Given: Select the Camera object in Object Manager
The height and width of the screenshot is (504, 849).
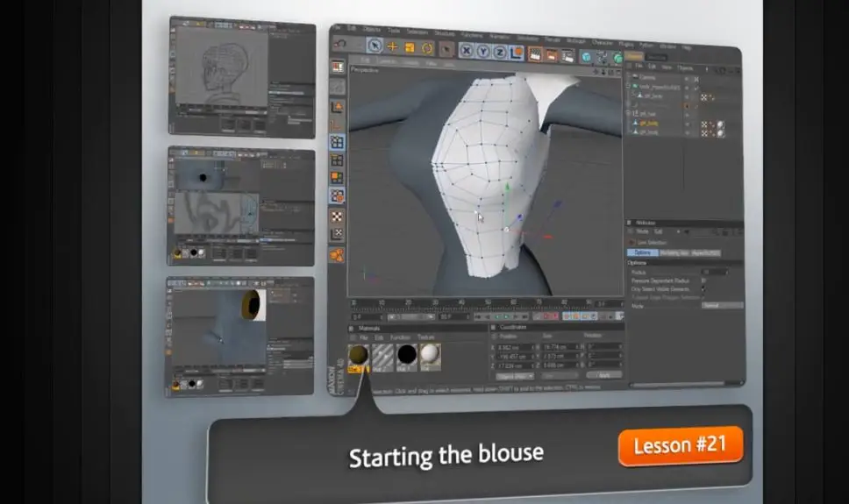Looking at the screenshot, I should point(646,78).
